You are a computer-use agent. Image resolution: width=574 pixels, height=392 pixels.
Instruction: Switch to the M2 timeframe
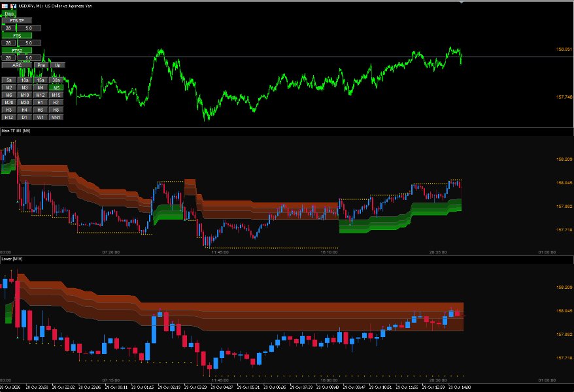click(8, 88)
